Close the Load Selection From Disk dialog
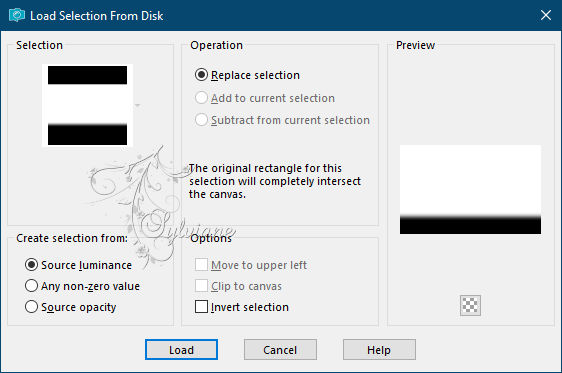The width and height of the screenshot is (562, 373). (x=546, y=15)
